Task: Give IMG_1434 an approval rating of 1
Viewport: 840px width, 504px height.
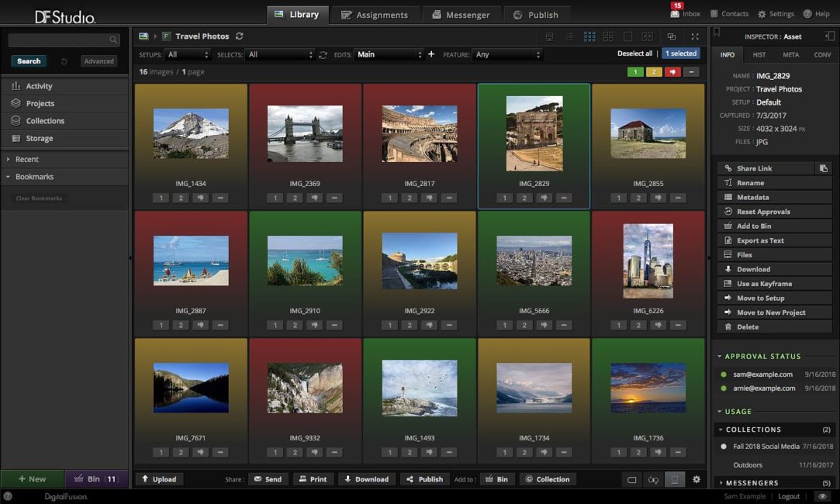Action: click(161, 198)
